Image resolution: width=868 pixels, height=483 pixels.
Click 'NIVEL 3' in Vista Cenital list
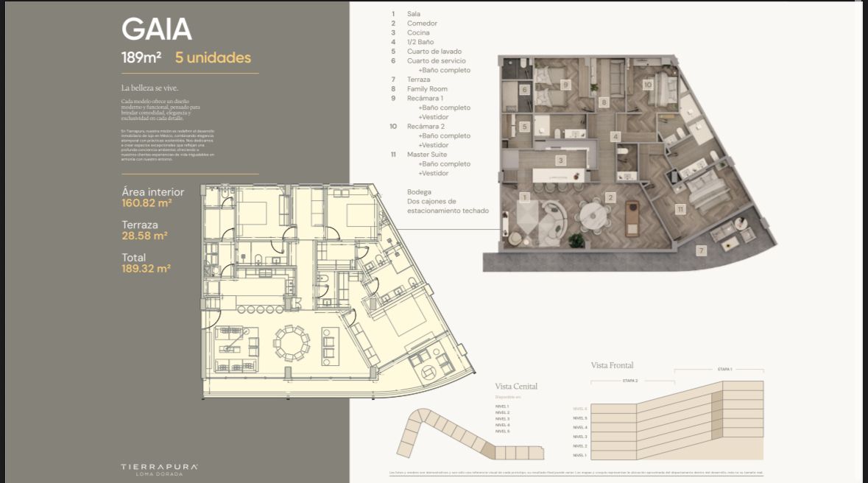(502, 419)
